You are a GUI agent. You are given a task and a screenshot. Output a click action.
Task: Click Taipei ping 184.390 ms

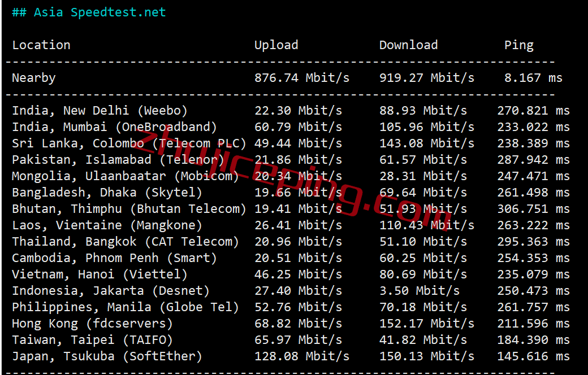click(x=533, y=340)
